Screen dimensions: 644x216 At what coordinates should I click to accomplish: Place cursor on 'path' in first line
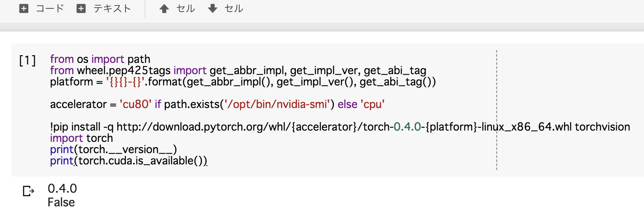point(139,59)
